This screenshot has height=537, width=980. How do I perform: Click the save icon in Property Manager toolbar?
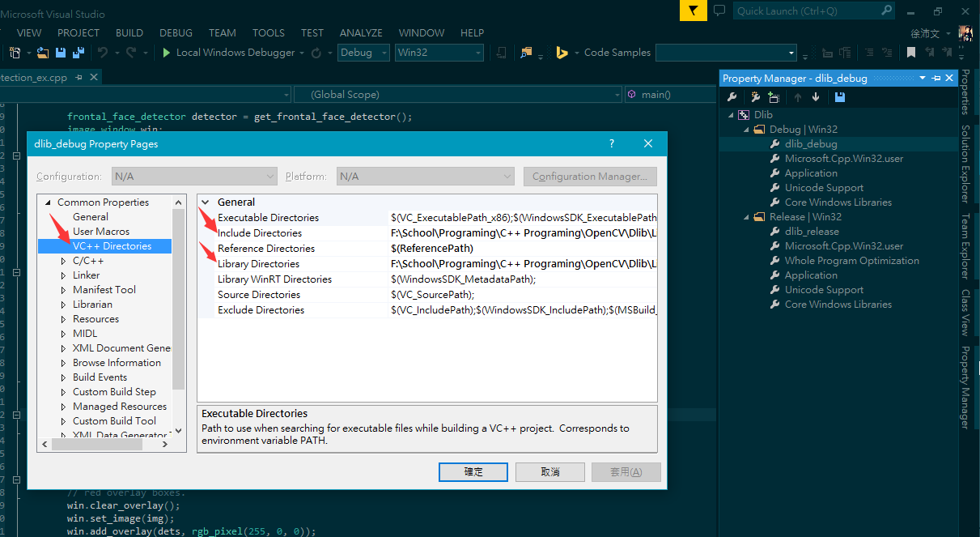(839, 97)
